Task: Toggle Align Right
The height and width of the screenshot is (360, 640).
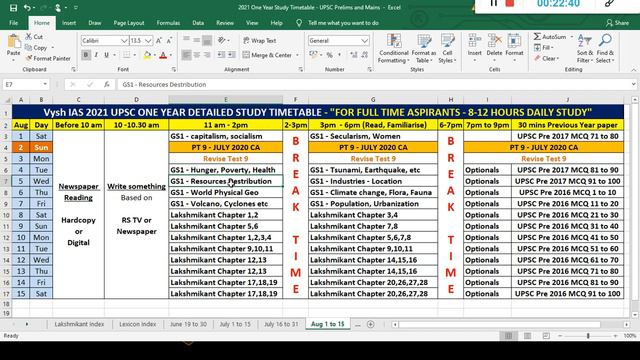Action: 207,55
